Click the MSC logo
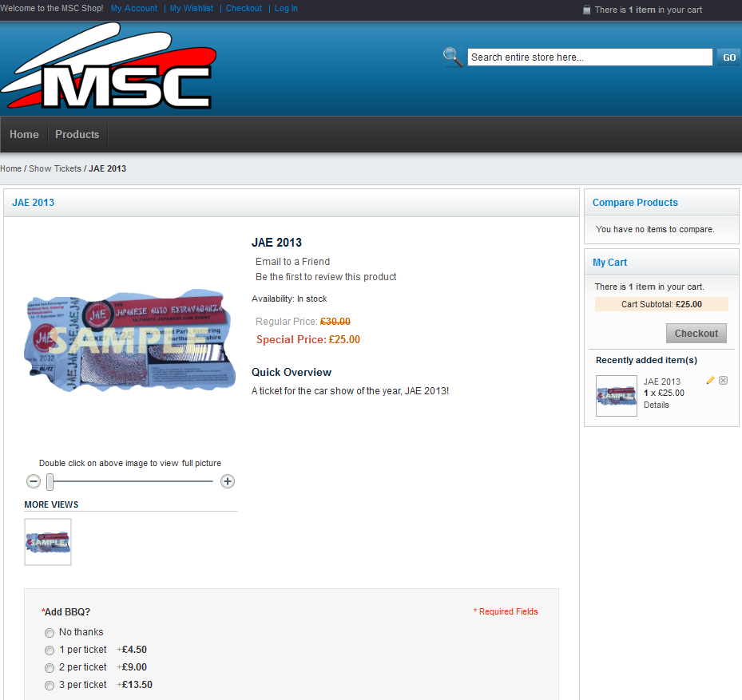Screen dimensions: 742x700 (x=109, y=66)
